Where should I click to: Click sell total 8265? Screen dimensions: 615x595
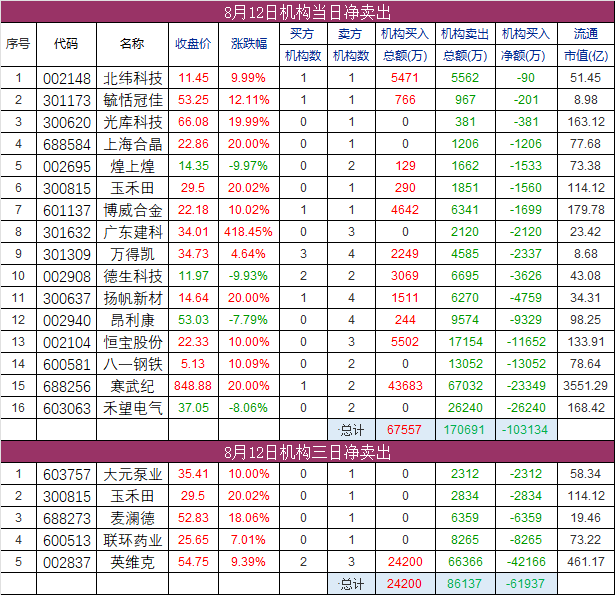click(465, 540)
